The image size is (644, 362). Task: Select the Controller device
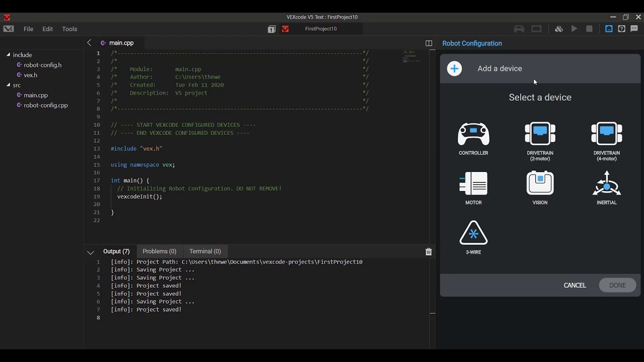(473, 138)
